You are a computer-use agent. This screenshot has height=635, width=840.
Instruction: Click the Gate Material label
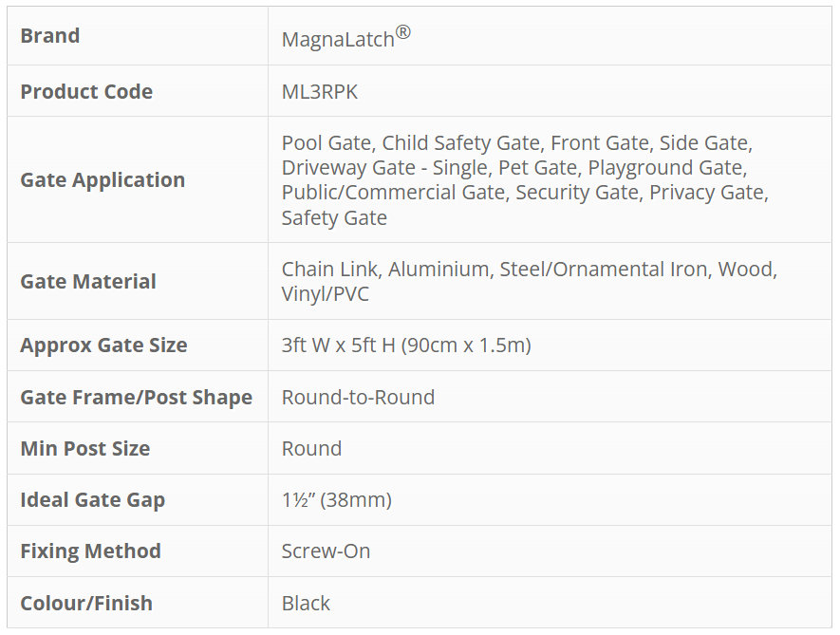(x=88, y=281)
